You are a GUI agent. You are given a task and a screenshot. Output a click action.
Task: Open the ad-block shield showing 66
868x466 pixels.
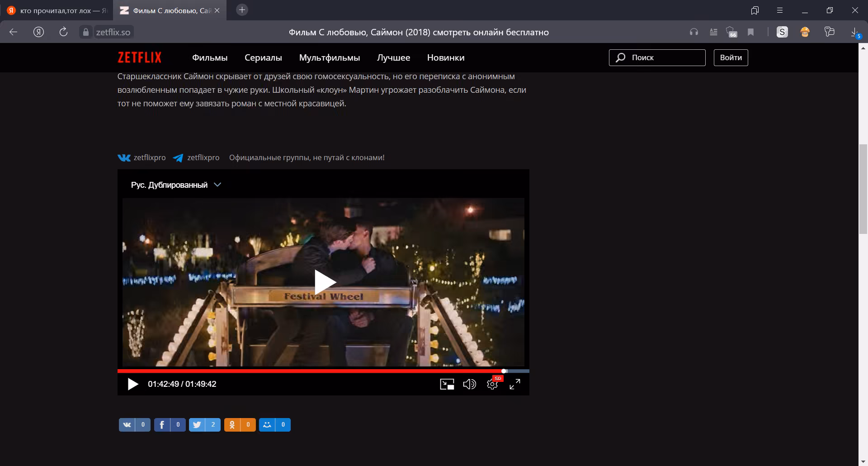731,32
